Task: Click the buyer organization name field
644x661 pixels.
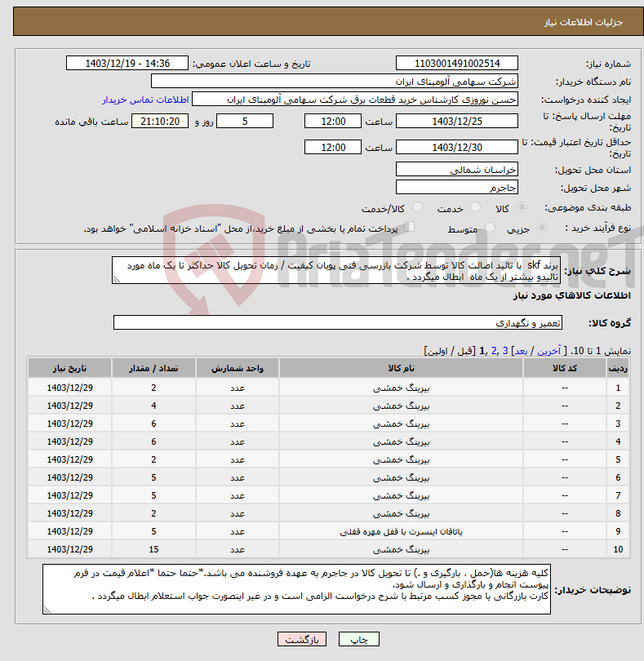Action: (x=335, y=82)
